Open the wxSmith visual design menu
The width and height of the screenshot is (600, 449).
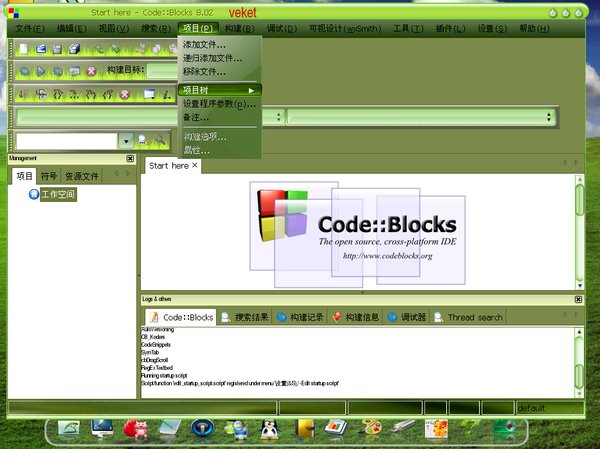pos(345,29)
